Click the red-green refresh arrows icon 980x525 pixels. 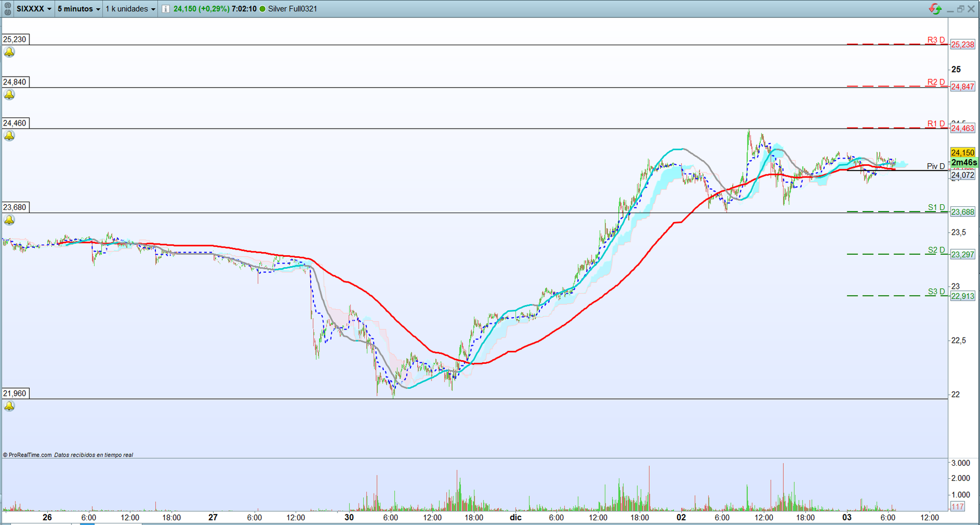[x=935, y=9]
